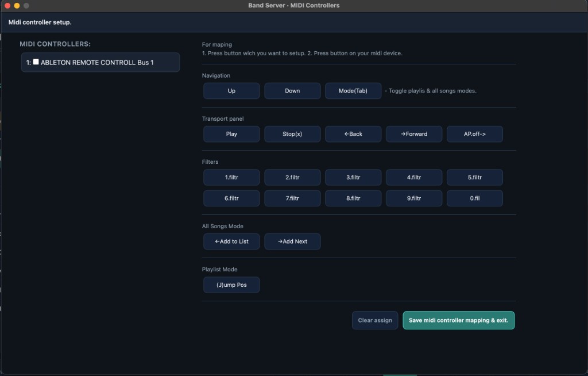Map the ←Add to List button
The height and width of the screenshot is (376, 588).
point(231,241)
